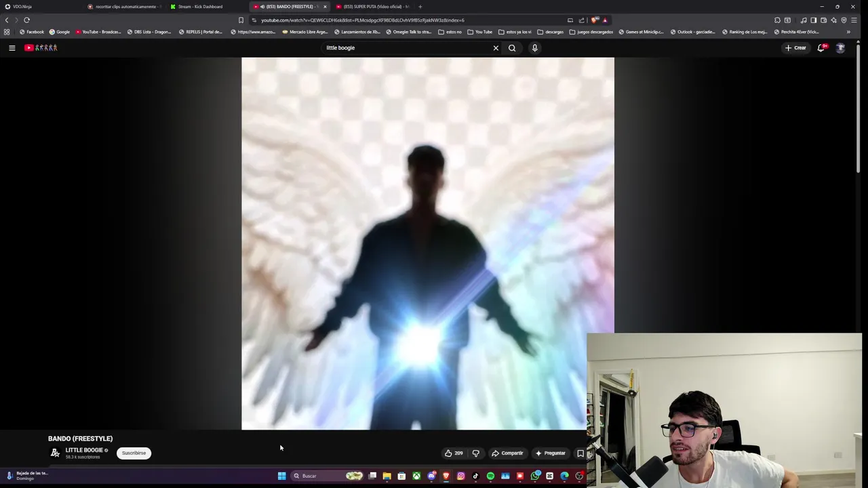Switch to the SUPER PUTA video tab
This screenshot has height=488, width=868.
click(x=372, y=6)
